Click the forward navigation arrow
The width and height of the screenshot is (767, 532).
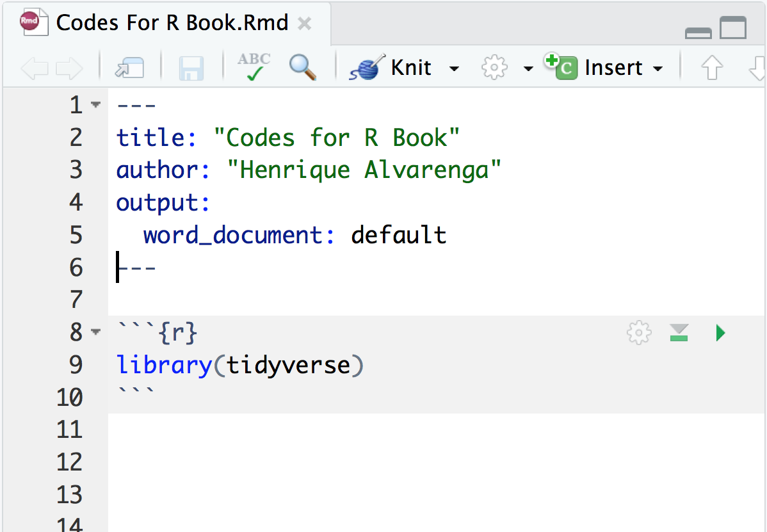coord(69,68)
